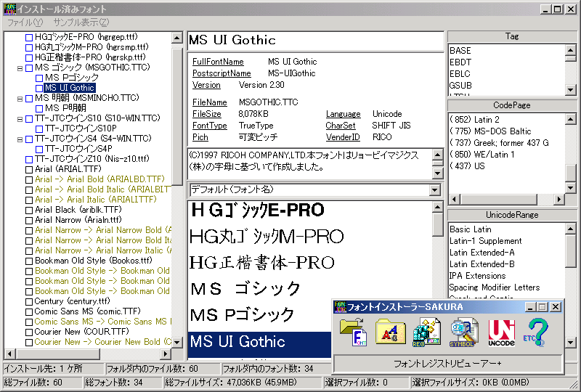Click the Language label link
The height and width of the screenshot is (392, 581).
click(343, 114)
